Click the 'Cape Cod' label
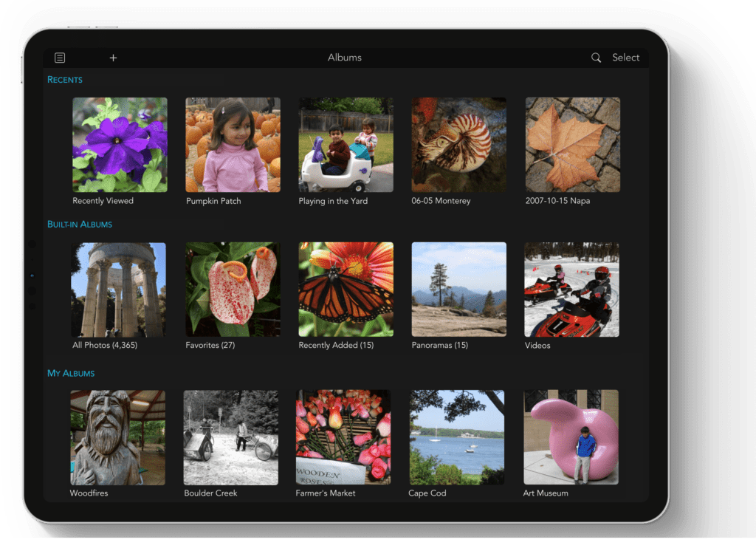This screenshot has width=756, height=551. (427, 493)
